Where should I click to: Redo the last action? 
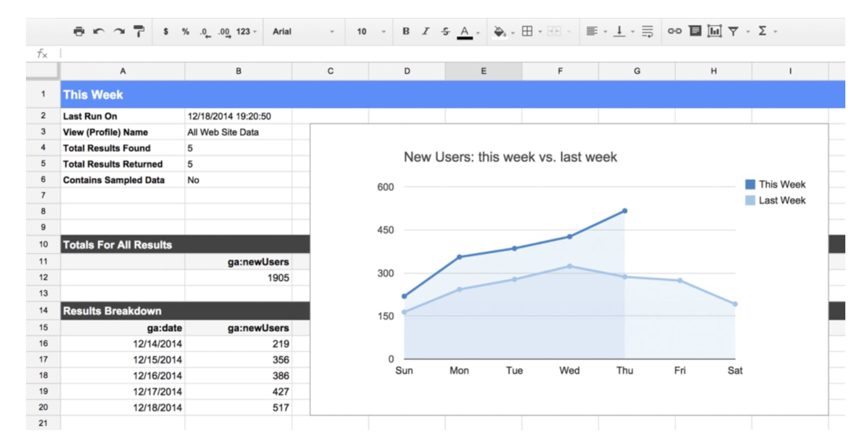pyautogui.click(x=119, y=31)
